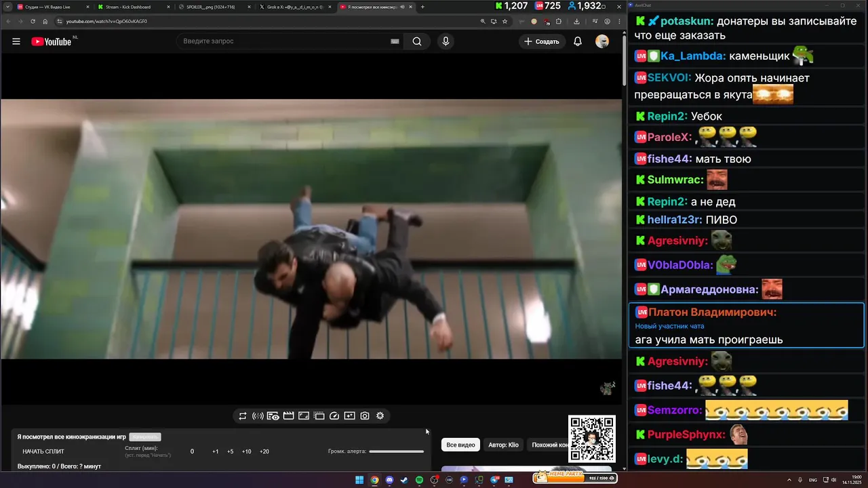868x488 pixels.
Task: Open the browser downloads icon
Action: tap(576, 21)
